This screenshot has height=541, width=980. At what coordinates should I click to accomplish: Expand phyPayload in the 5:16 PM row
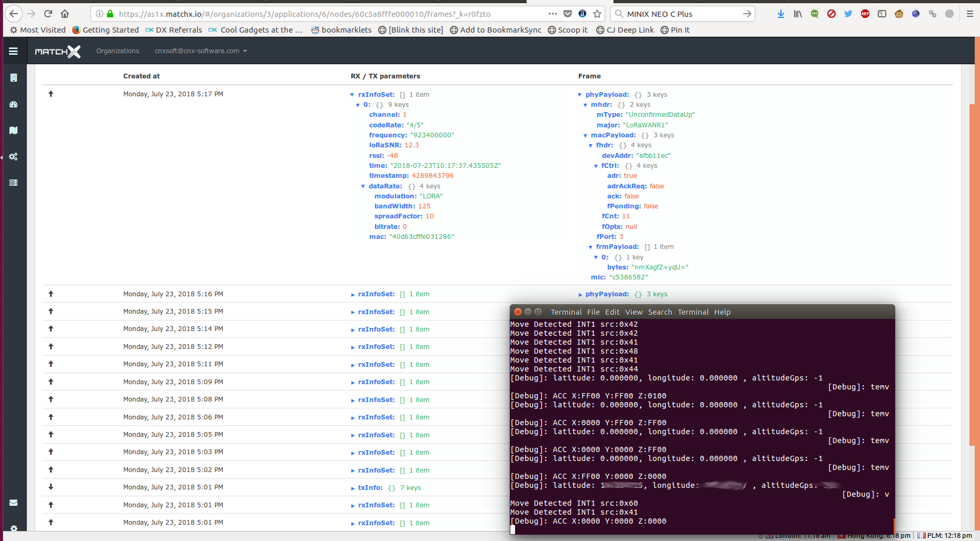(580, 294)
